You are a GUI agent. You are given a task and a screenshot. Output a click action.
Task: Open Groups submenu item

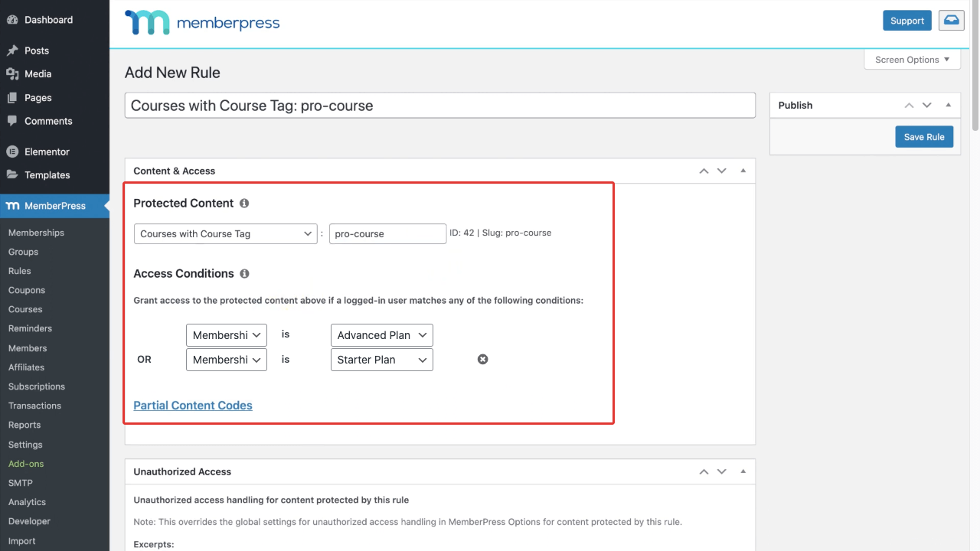pos(23,252)
